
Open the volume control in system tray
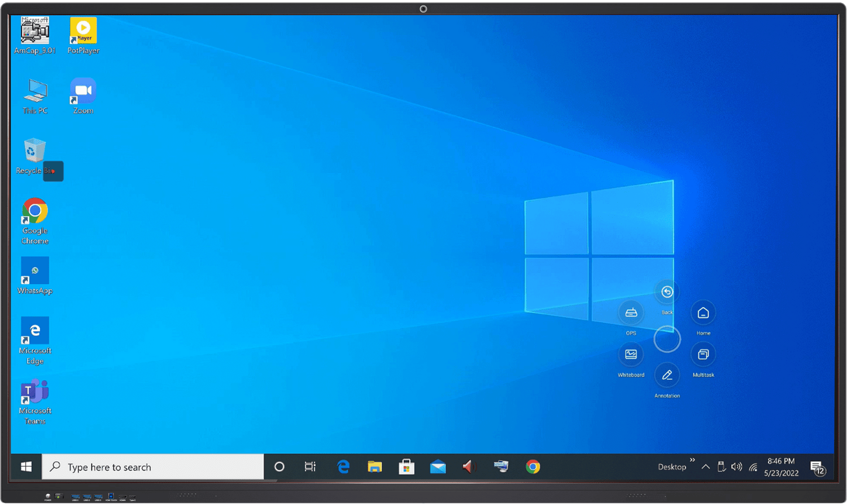point(736,467)
